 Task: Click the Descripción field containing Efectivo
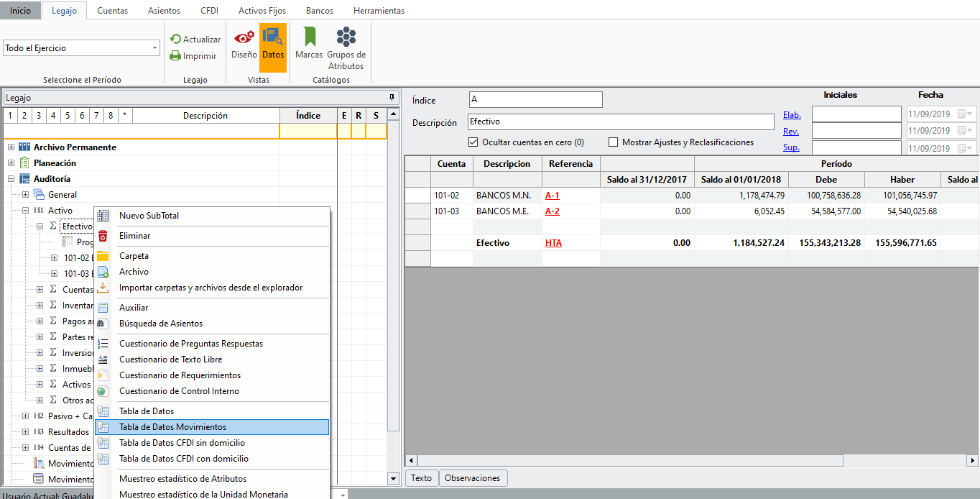(x=620, y=122)
